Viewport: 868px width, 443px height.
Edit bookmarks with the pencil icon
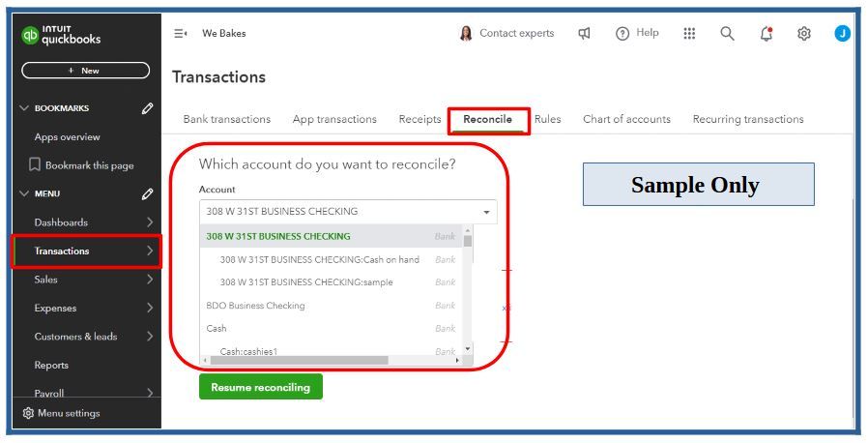coord(147,108)
